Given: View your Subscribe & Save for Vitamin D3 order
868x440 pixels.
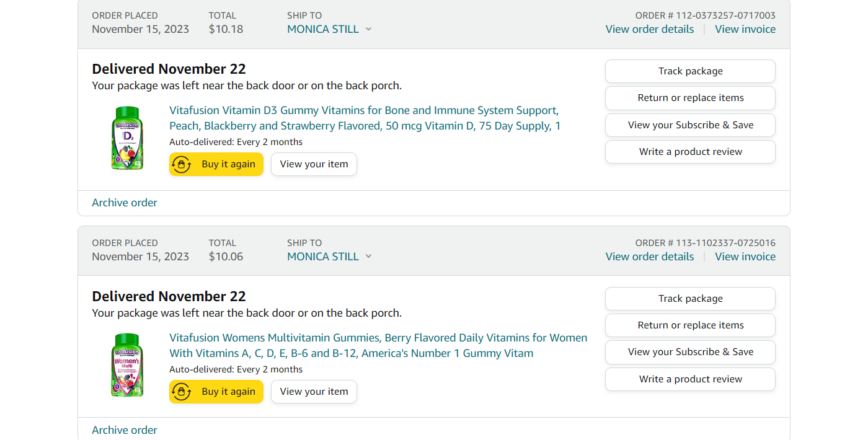Looking at the screenshot, I should click(690, 125).
